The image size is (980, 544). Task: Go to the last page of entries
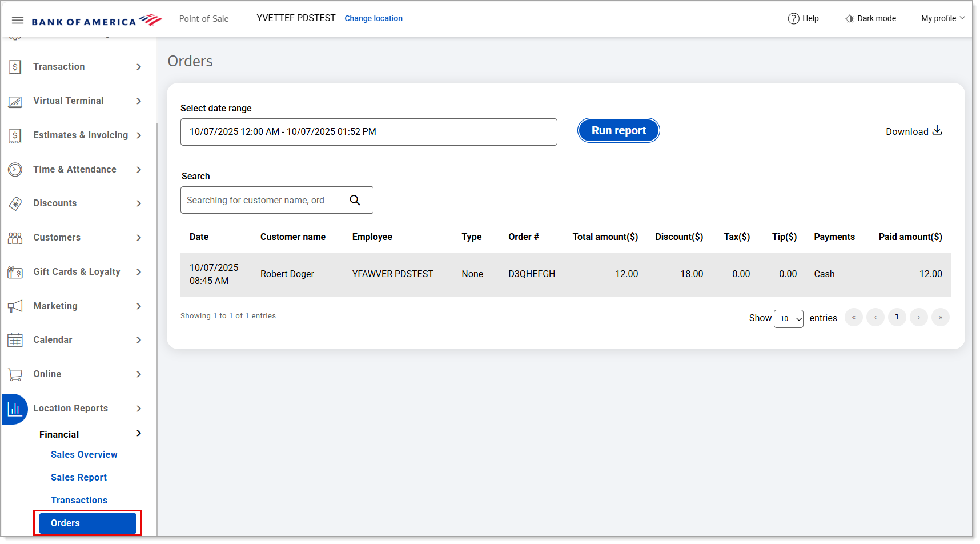click(x=940, y=317)
